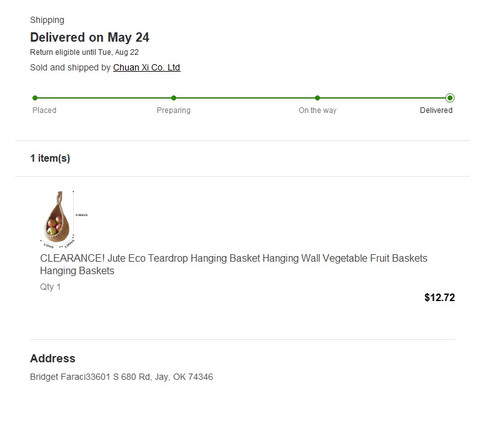
Task: Select the Preparing status label
Action: pos(174,110)
